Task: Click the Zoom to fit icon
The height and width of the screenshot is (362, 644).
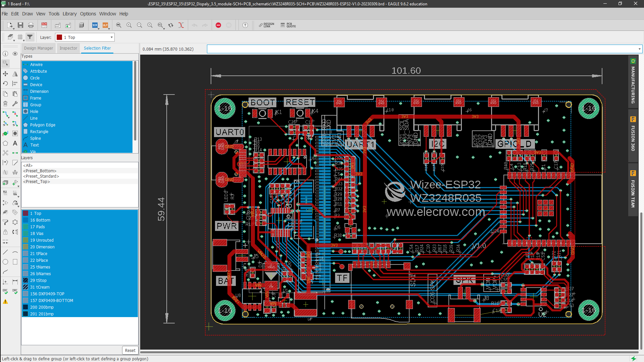Action: [x=119, y=25]
